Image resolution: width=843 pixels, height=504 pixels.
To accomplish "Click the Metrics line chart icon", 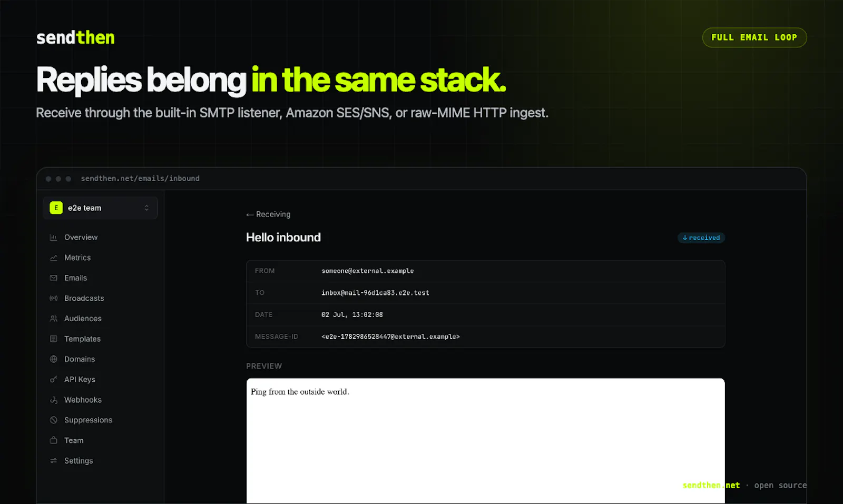I will pos(53,258).
